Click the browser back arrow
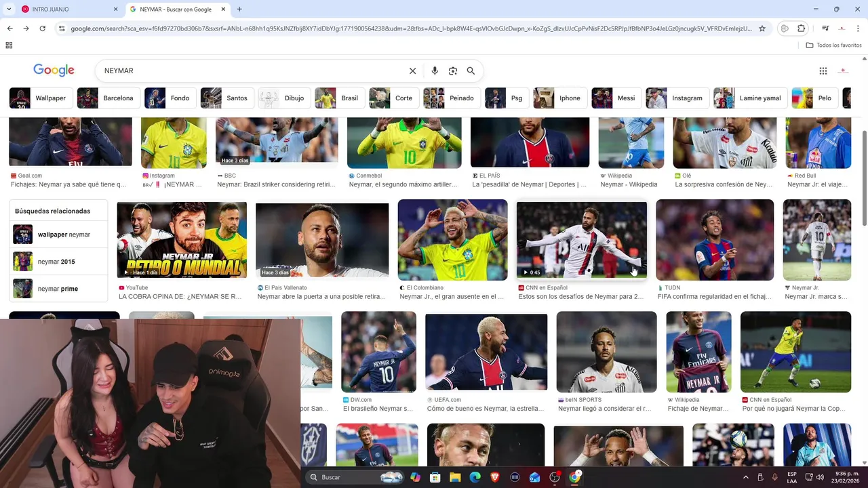The width and height of the screenshot is (868, 488). [x=9, y=28]
